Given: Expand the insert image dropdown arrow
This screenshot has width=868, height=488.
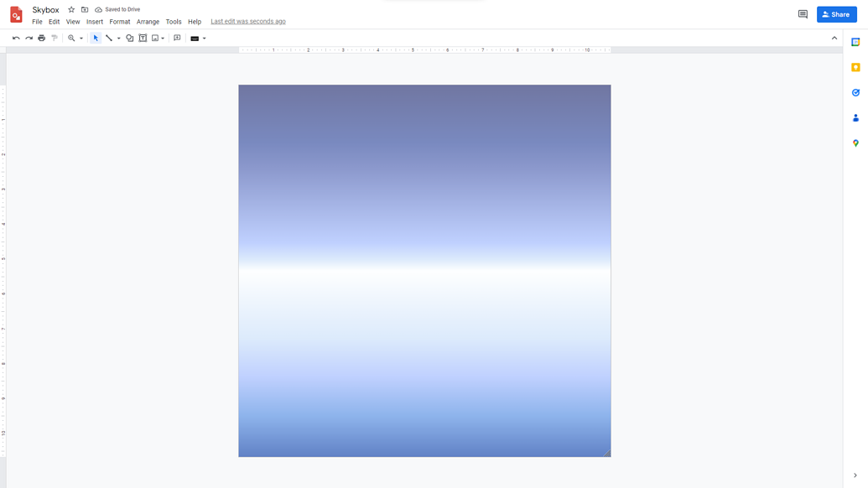Looking at the screenshot, I should (163, 38).
